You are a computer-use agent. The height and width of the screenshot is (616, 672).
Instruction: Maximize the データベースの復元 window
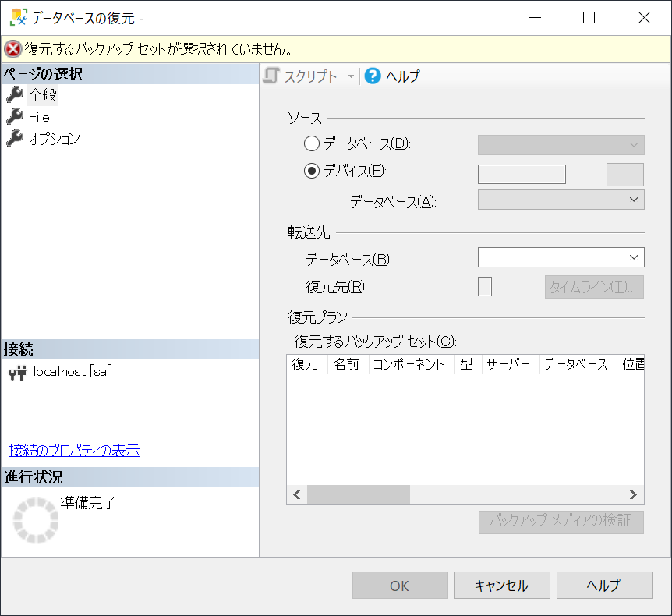coord(589,18)
